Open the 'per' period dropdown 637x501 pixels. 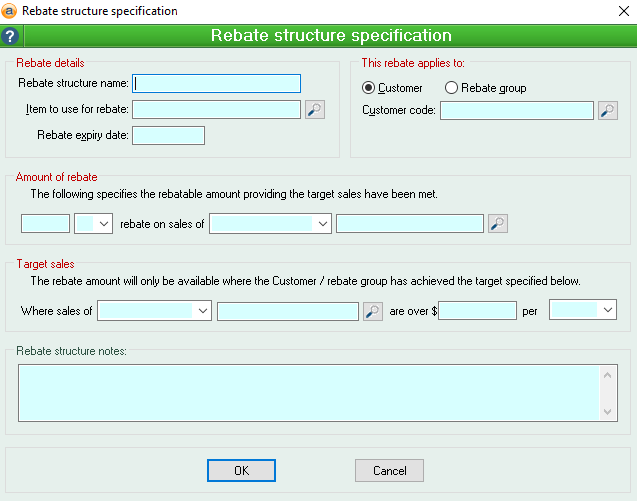coord(607,311)
